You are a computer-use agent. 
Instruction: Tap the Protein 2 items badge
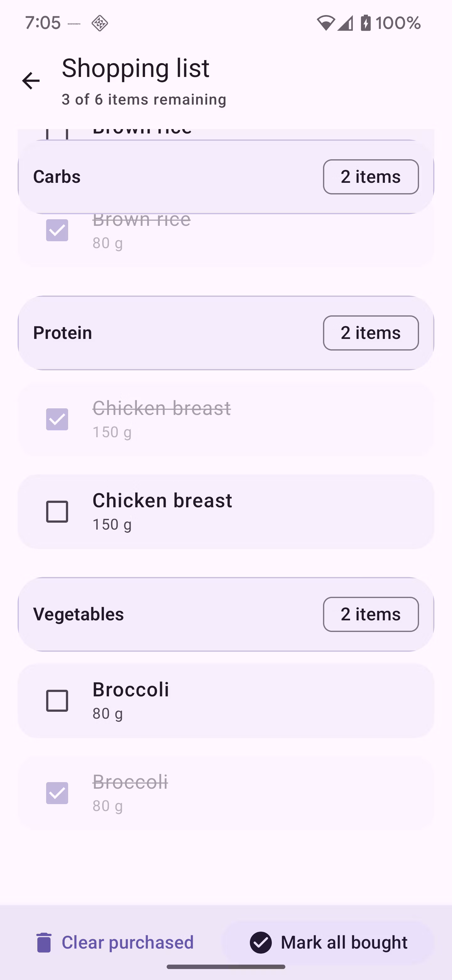pos(371,333)
